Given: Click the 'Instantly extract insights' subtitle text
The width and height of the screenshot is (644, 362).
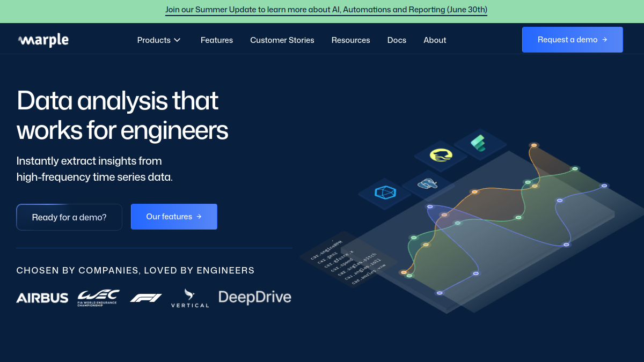Looking at the screenshot, I should click(94, 169).
